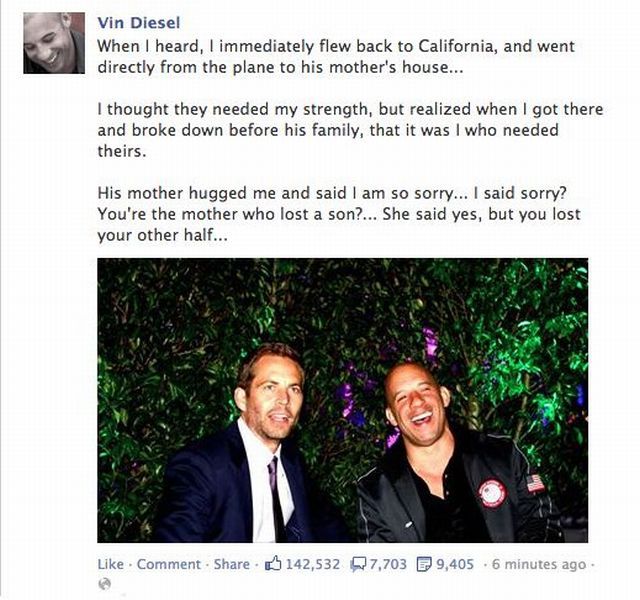Click the "6 minutes ago" timestamp
640x600 pixels.
[x=540, y=564]
